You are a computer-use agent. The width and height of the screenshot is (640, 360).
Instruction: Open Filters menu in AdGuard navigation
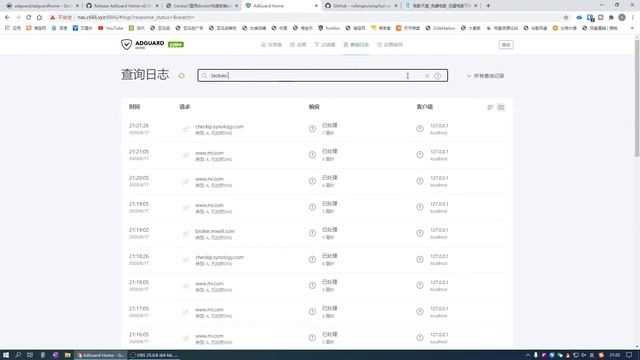click(324, 44)
